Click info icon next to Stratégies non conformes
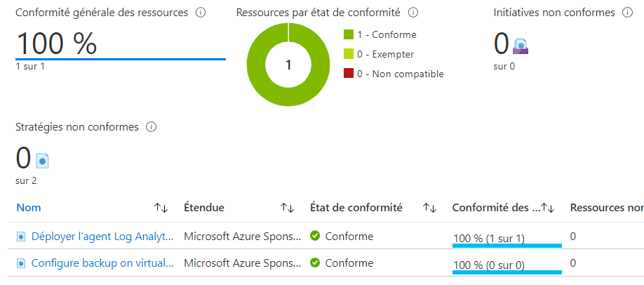The width and height of the screenshot is (644, 285). [151, 127]
